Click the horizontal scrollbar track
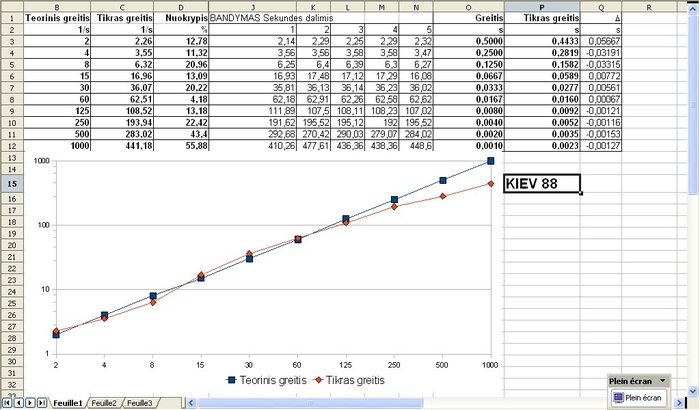This screenshot has height=410, width=700. point(400,403)
